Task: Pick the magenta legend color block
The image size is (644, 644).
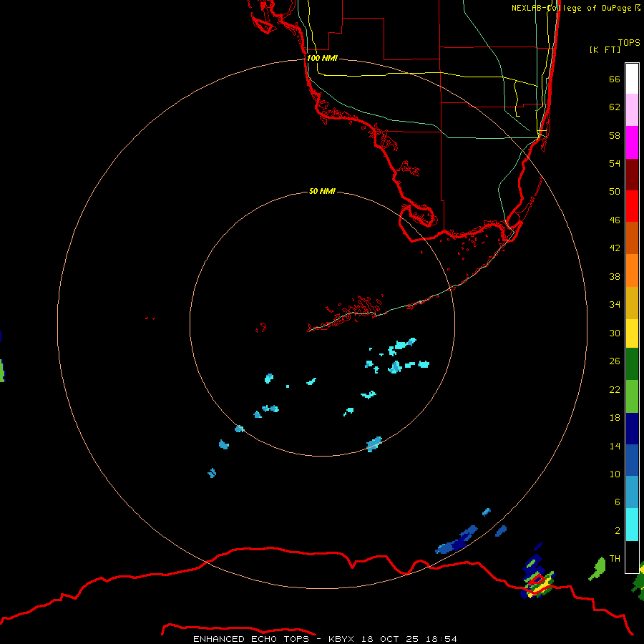Action: click(x=632, y=142)
